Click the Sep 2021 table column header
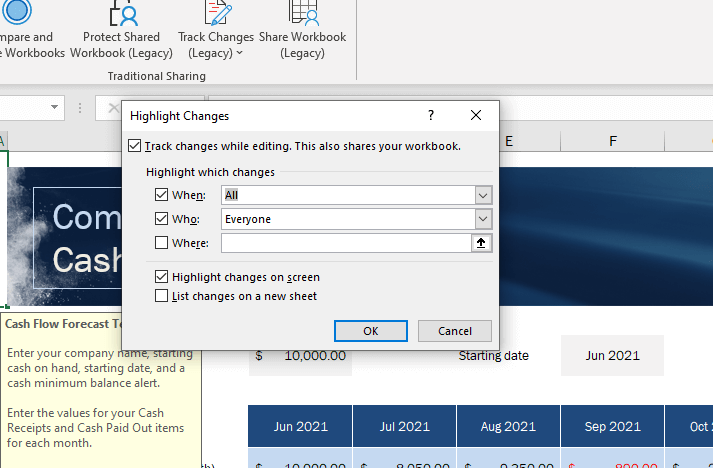713x468 pixels. coord(613,426)
